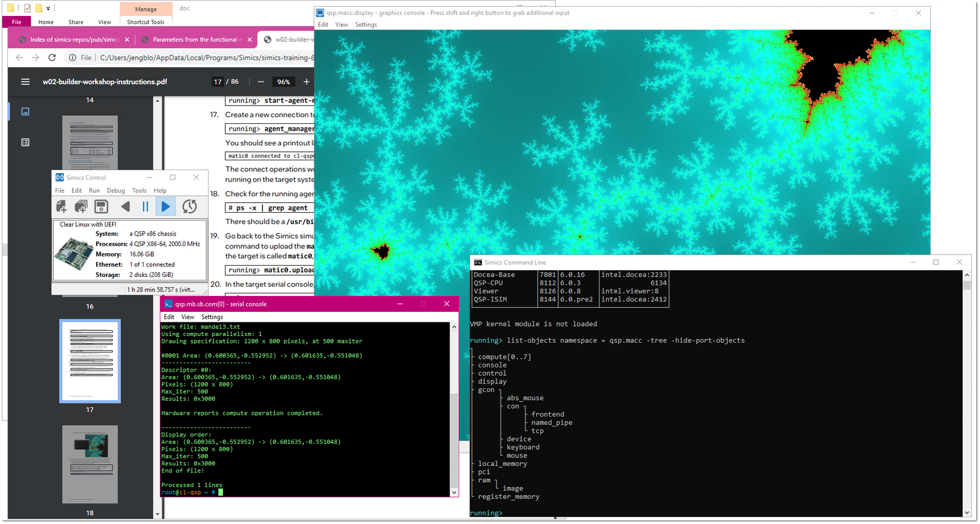This screenshot has height=524, width=980.
Task: Click the reverse run arrow icon
Action: point(126,207)
